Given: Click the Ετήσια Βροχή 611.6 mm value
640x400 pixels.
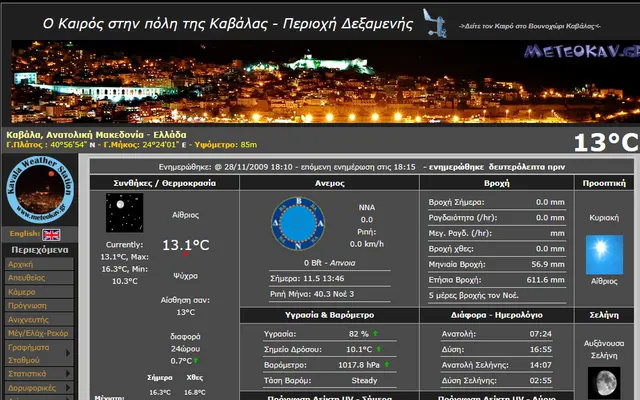Looking at the screenshot, I should pyautogui.click(x=546, y=280).
